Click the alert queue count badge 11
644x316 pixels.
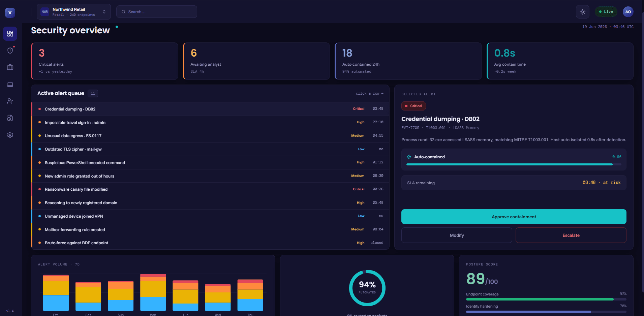click(x=93, y=93)
